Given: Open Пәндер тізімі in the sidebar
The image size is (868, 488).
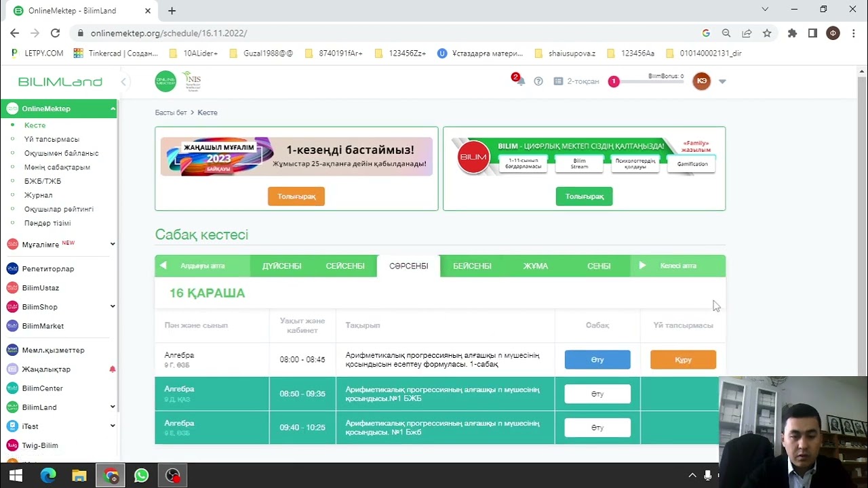Looking at the screenshot, I should (47, 223).
